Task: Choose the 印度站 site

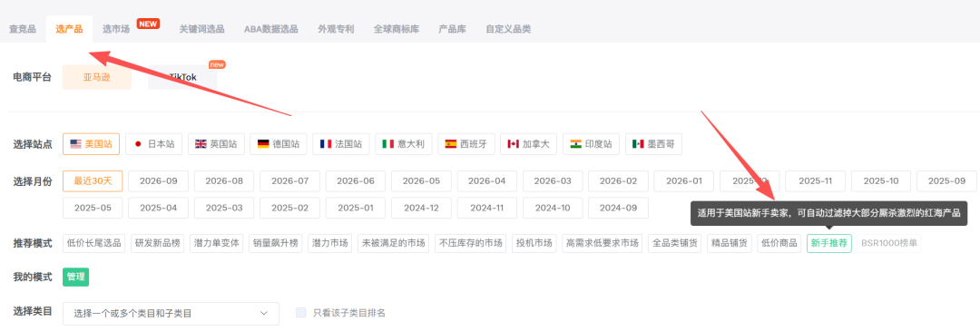Action: click(x=592, y=143)
